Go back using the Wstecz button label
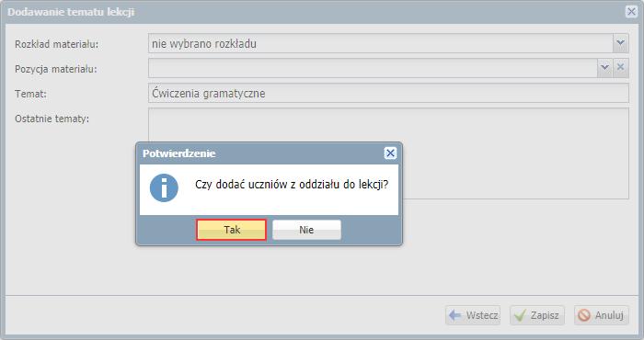Viewport: 644px width, 340px height. (x=482, y=315)
